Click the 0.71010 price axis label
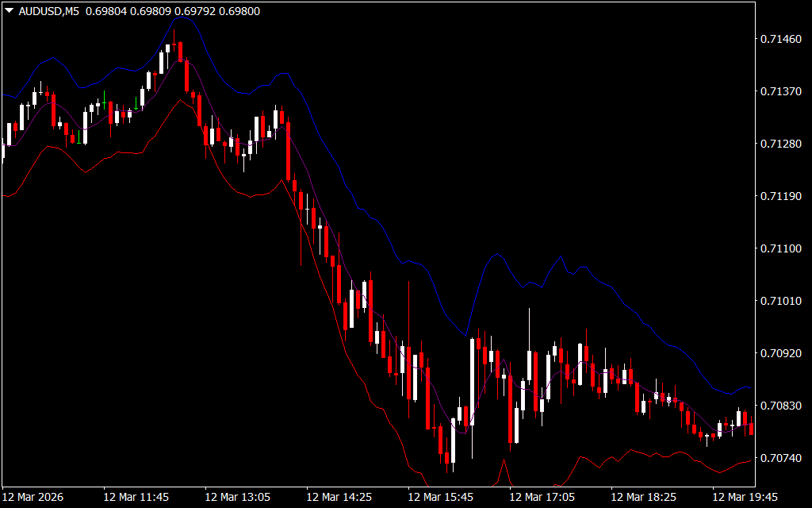The image size is (812, 508). tap(779, 301)
